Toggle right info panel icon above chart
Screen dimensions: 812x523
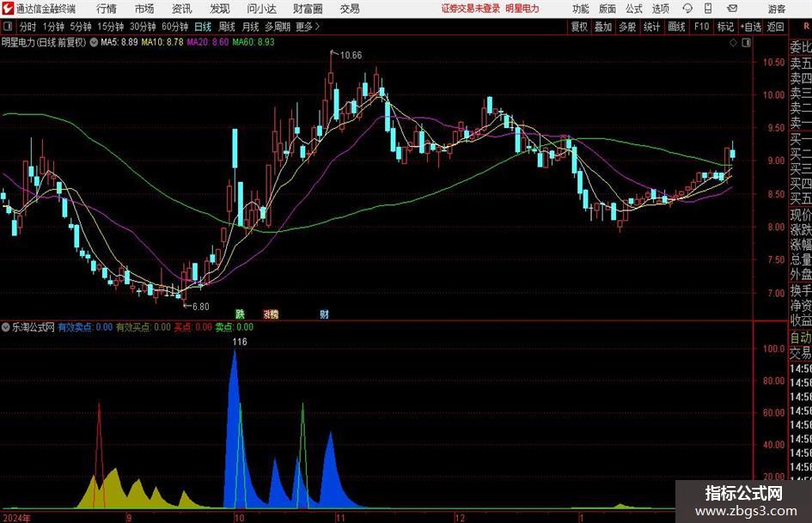746,43
